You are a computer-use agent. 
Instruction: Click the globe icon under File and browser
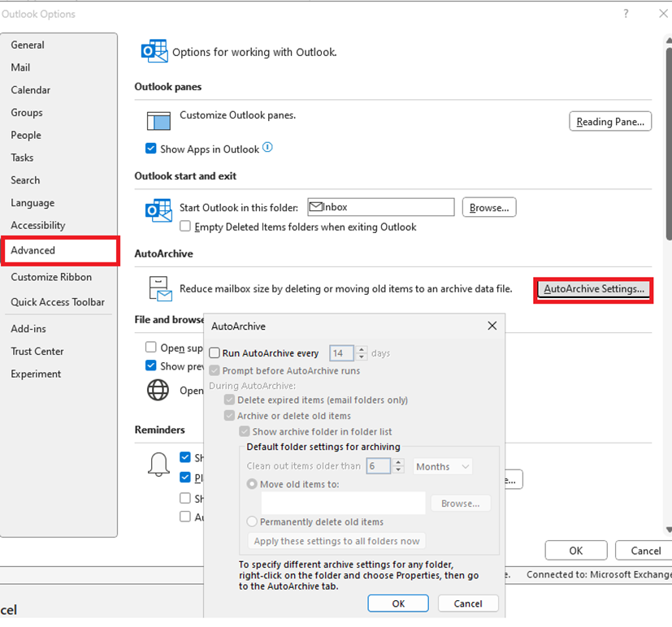pos(158,390)
